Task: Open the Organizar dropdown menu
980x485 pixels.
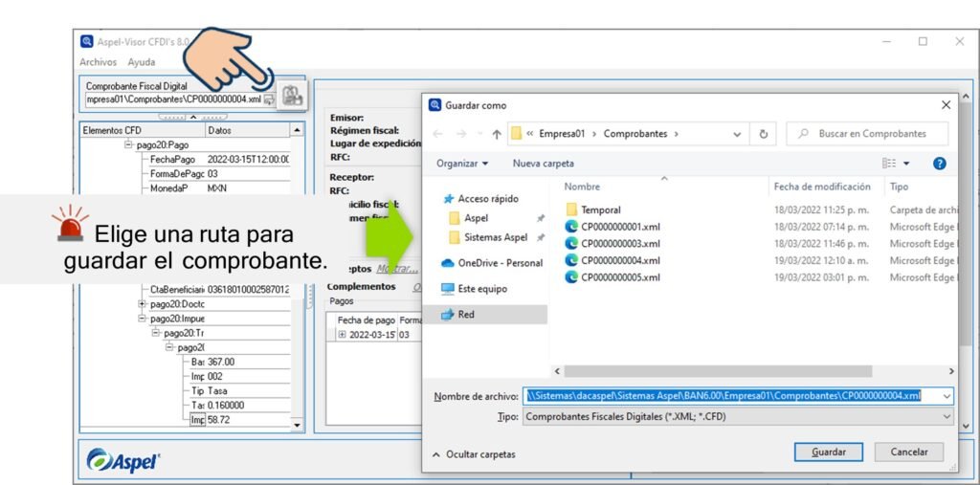Action: click(462, 164)
